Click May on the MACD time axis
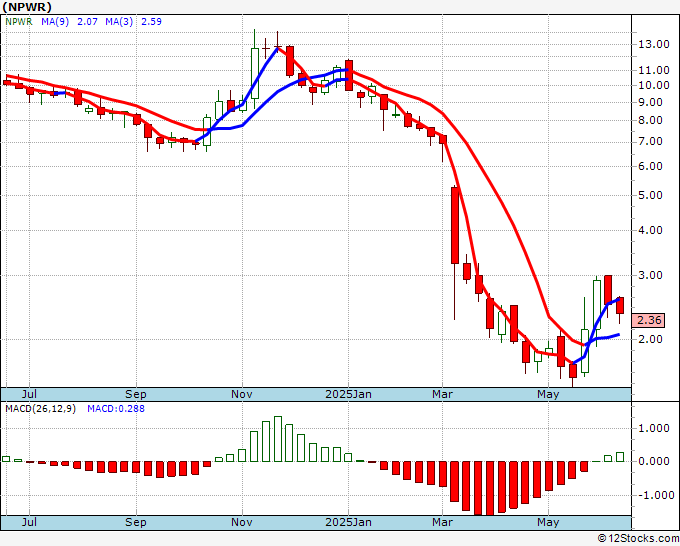Screen dimensions: 680x546 [x=548, y=522]
